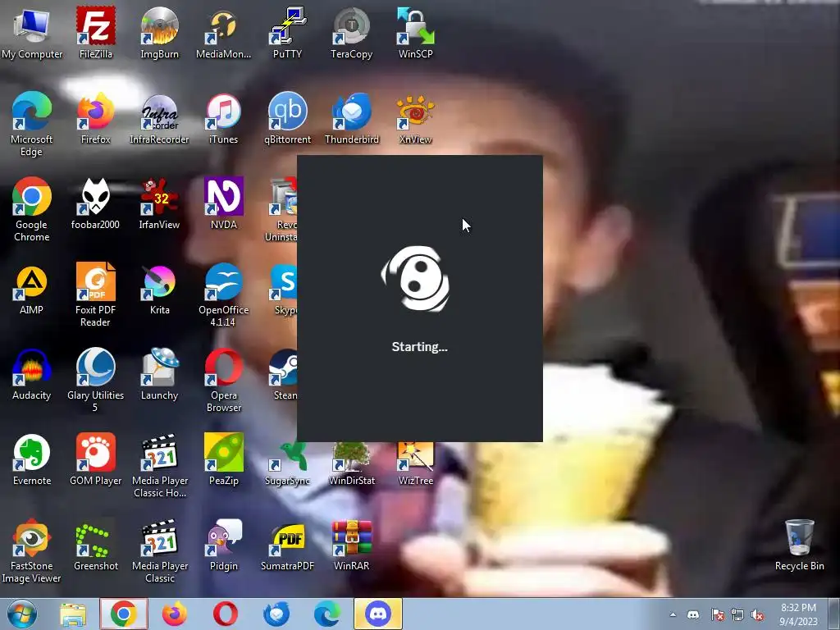Launch Firefox from the taskbar
This screenshot has width=840, height=630.
tap(175, 614)
